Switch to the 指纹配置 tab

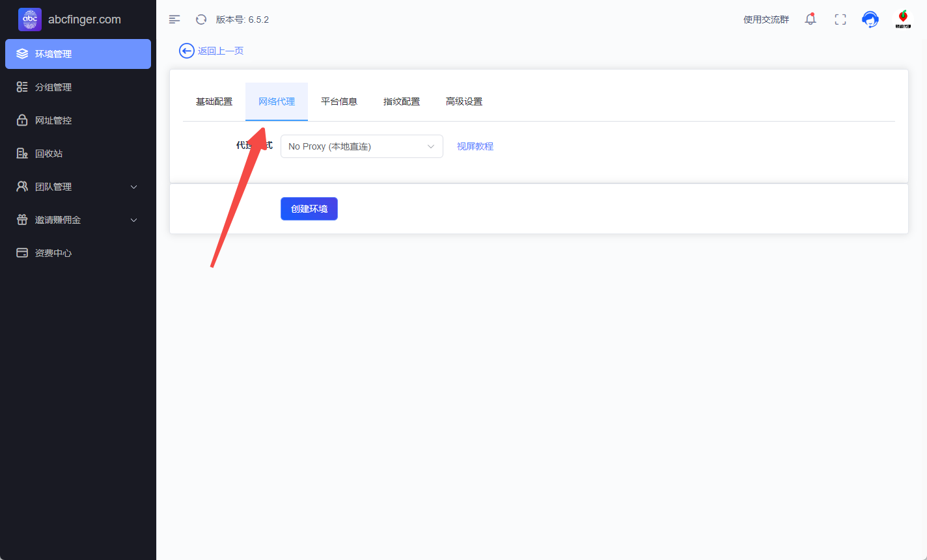click(402, 101)
